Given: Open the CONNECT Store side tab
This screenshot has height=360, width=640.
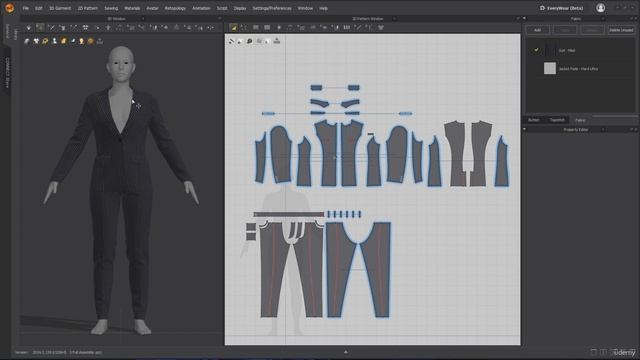Looking at the screenshot, I should (7, 72).
